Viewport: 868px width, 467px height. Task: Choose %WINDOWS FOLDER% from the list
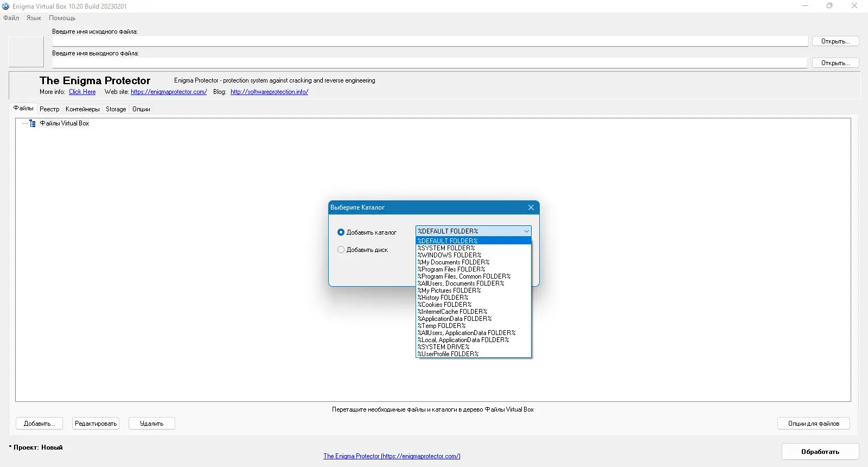pyautogui.click(x=473, y=255)
